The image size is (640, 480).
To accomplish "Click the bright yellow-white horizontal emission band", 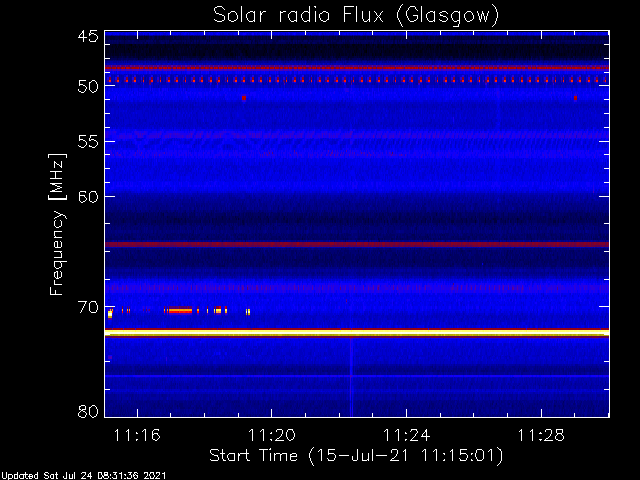I will coord(357,333).
